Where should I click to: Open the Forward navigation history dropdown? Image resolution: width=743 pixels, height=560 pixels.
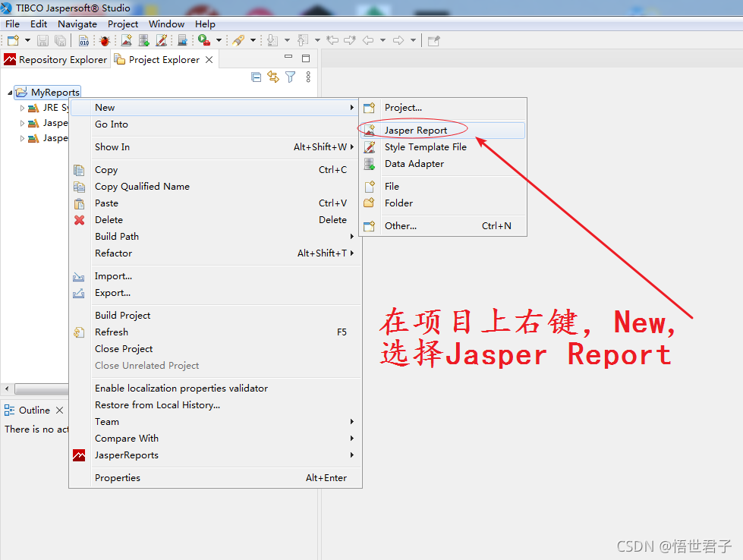[413, 41]
